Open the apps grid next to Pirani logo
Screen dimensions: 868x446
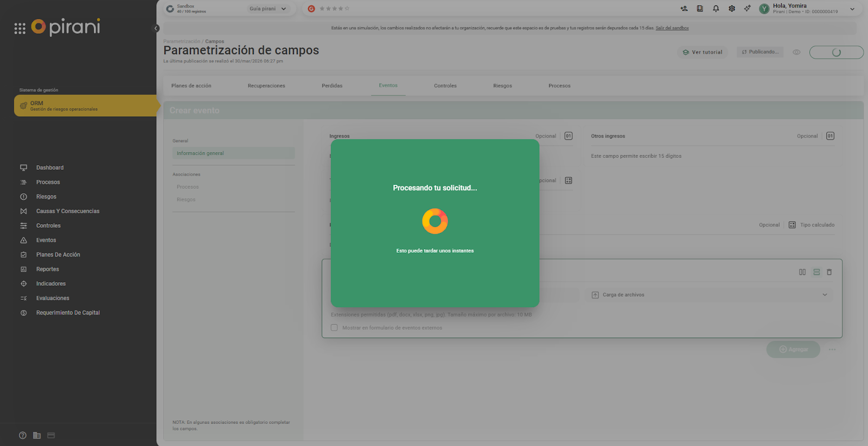coord(20,29)
